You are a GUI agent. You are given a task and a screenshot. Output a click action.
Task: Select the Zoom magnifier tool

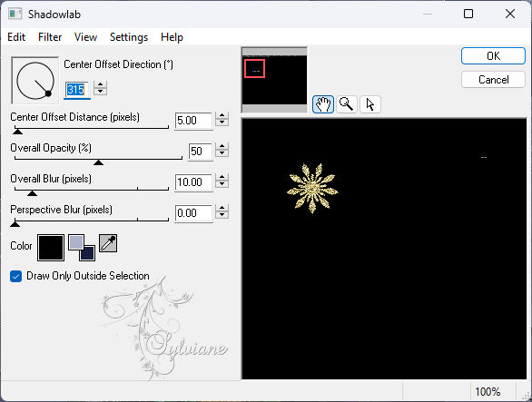pos(347,104)
